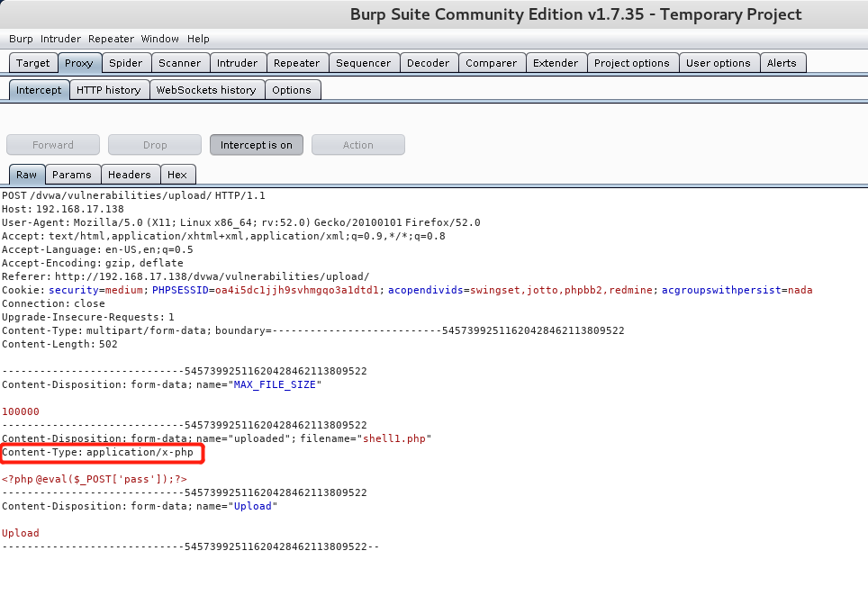
Task: Click the PHPSESSID cookie value
Action: 297,290
